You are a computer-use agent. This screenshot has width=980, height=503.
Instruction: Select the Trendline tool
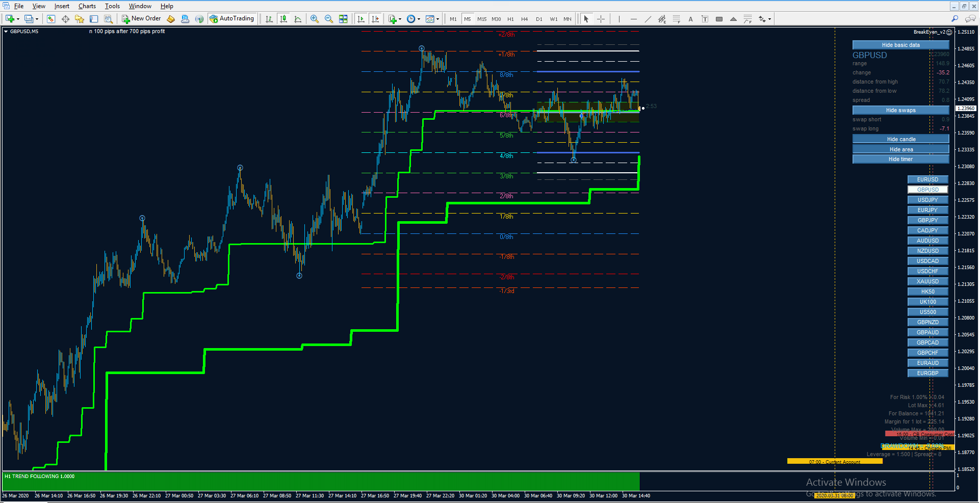(648, 19)
